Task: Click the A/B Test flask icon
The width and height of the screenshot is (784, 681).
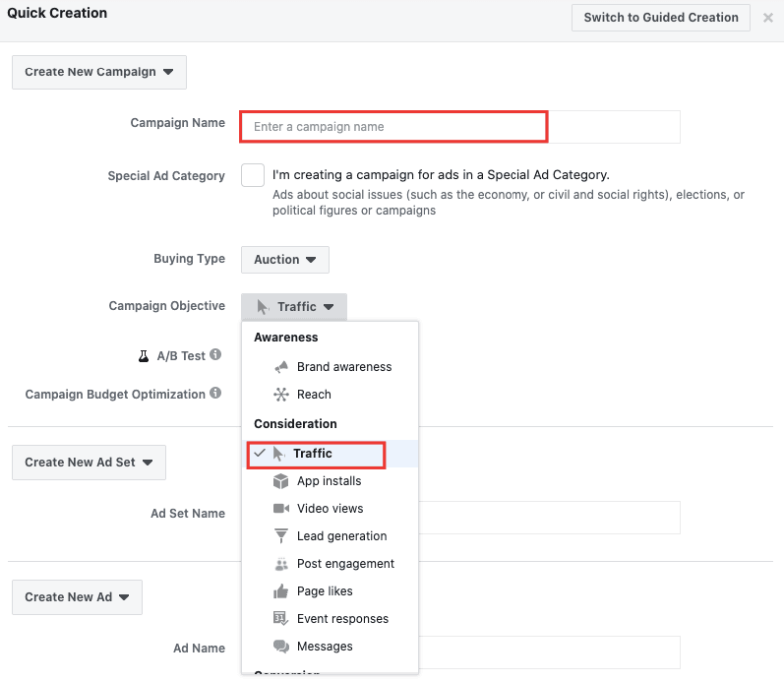Action: [x=144, y=356]
